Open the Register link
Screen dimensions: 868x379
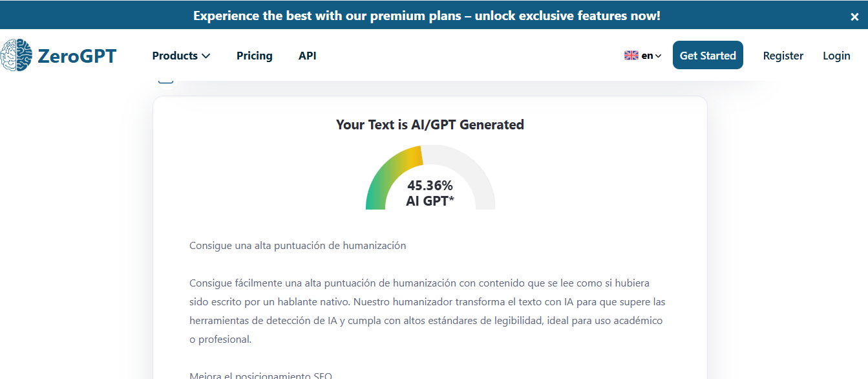(x=783, y=56)
